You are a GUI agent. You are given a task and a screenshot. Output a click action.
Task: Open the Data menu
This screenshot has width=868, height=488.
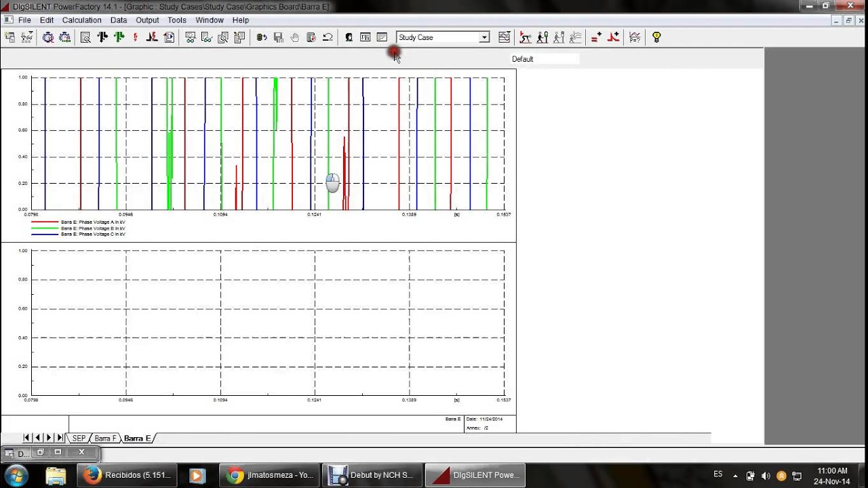pyautogui.click(x=119, y=20)
